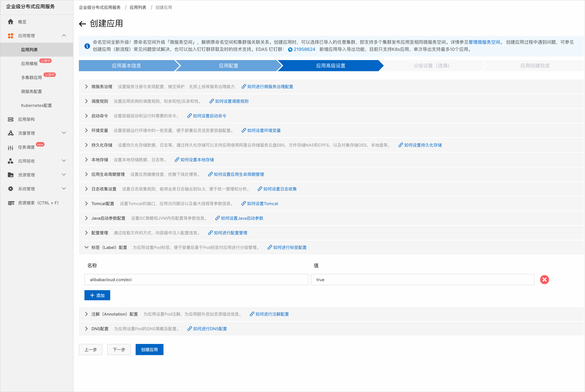Select the 应用高级设置 step
This screenshot has height=392, width=585.
click(330, 65)
